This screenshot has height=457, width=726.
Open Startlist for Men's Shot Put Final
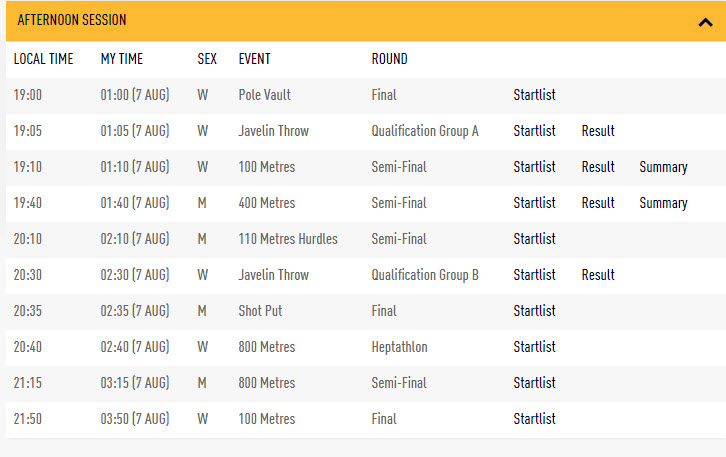[x=534, y=311]
